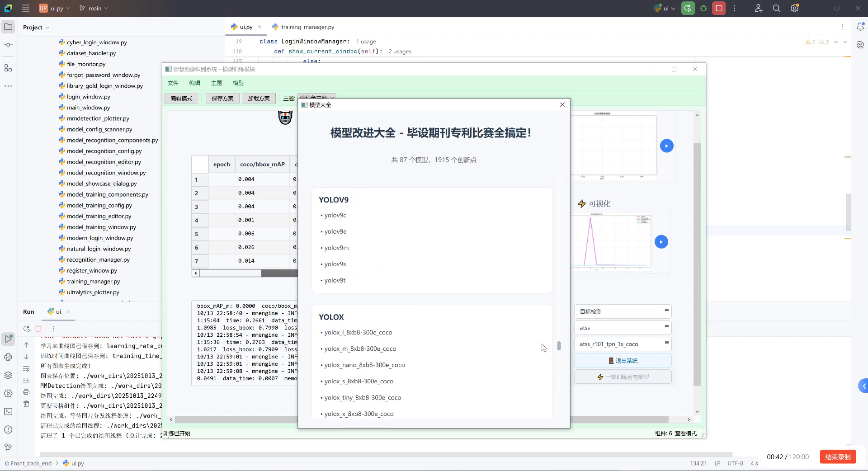The image size is (868, 471).
Task: Rerun ui in the Run panel toolbar
Action: [x=27, y=329]
